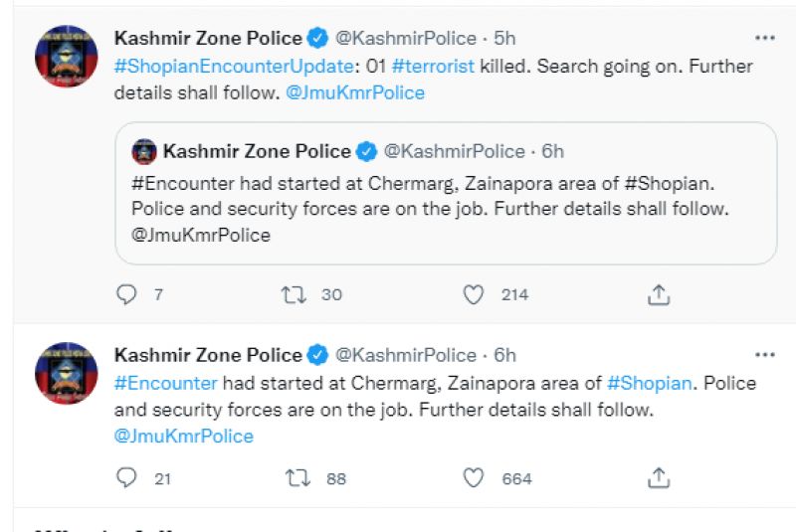796x532 pixels.
Task: Retweet the ShopianEncounterUpdate tweet
Action: point(295,294)
